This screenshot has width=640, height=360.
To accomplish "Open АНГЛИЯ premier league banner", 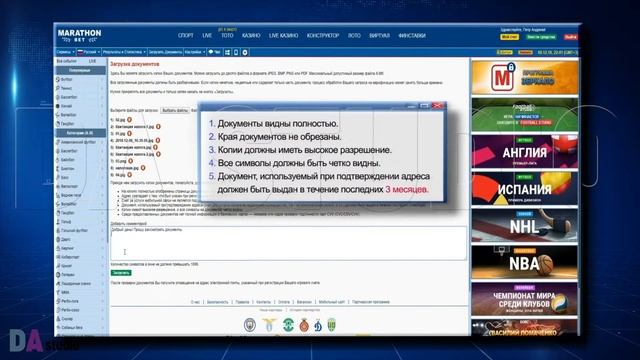I will [524, 151].
